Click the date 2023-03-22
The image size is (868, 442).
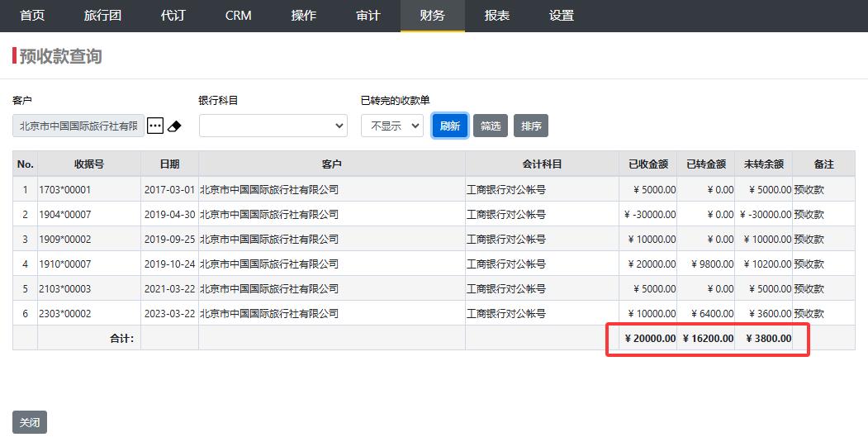(169, 313)
